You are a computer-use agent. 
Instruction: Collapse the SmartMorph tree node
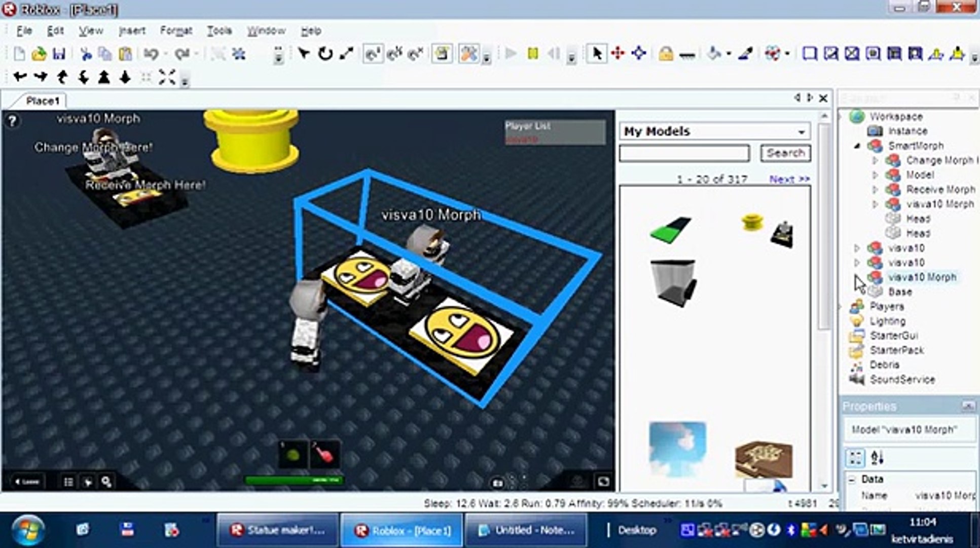(857, 146)
